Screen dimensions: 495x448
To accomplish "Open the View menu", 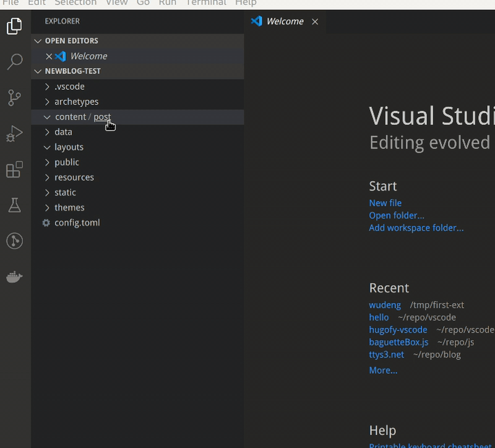I will click(x=117, y=3).
